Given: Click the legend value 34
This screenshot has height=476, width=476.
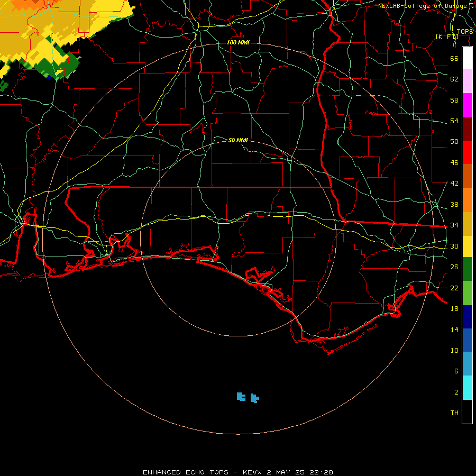Looking at the screenshot, I should click(454, 225).
